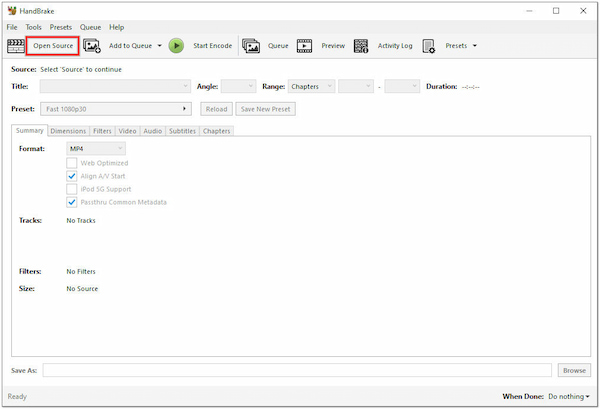Click the Start Encode label
The width and height of the screenshot is (600, 409).
213,46
